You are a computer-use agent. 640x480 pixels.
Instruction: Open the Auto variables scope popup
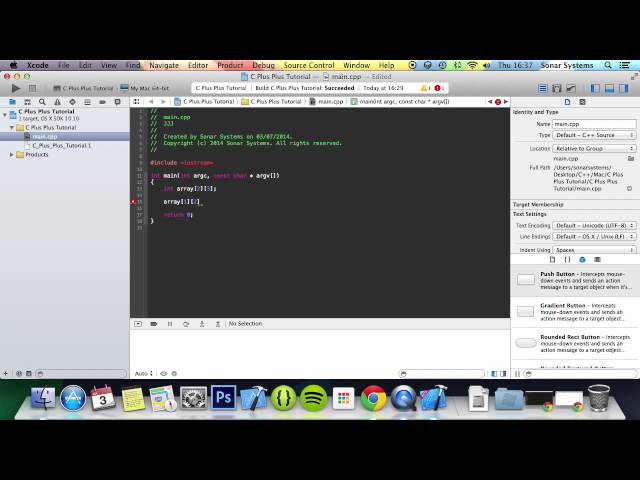(144, 373)
